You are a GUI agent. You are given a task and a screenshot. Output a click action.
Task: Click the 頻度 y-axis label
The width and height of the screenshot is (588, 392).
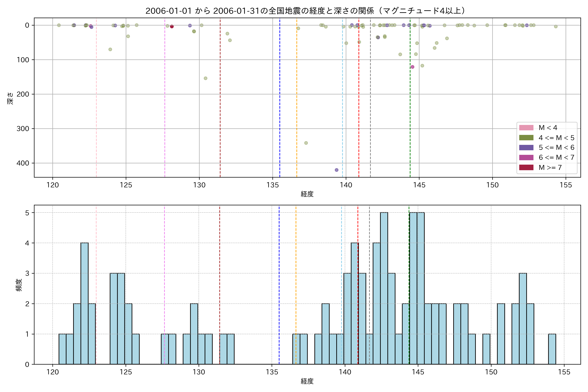point(19,285)
